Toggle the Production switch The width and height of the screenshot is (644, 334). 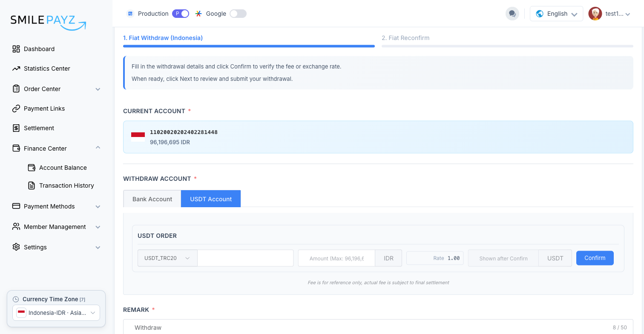click(x=181, y=14)
